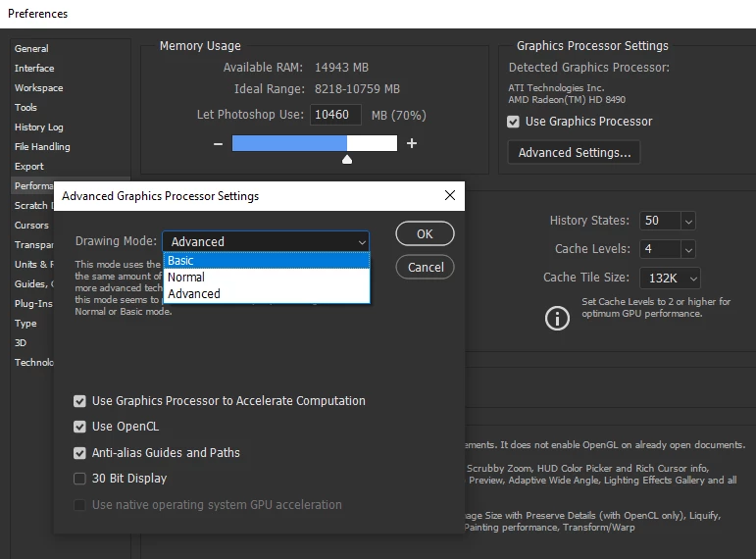This screenshot has width=756, height=559.
Task: Choose Advanced in the Drawing Mode list
Action: pyautogui.click(x=267, y=294)
